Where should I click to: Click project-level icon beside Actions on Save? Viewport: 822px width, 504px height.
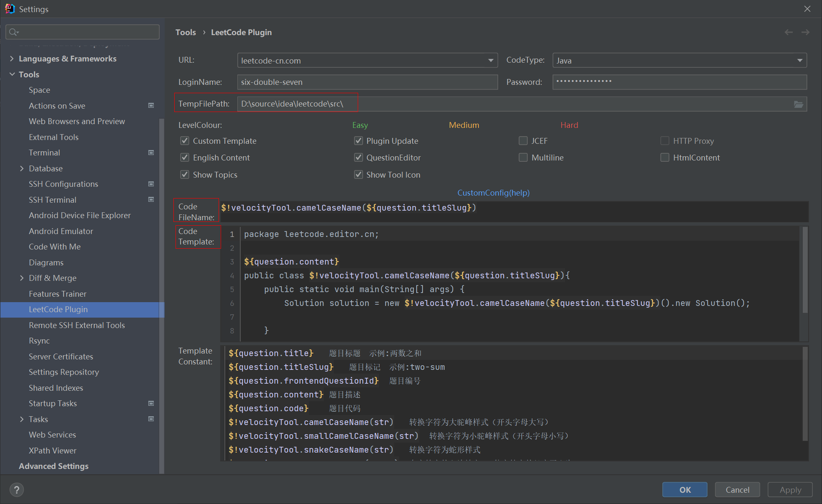point(151,106)
